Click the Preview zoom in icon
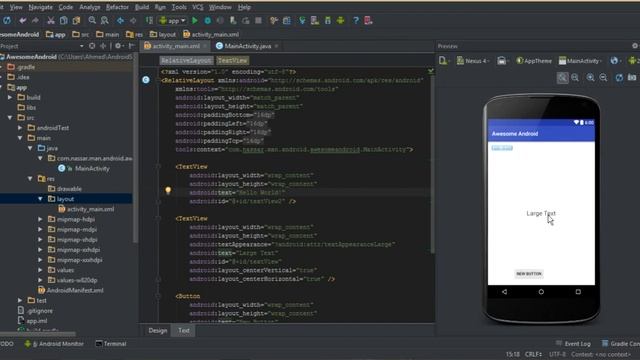 coord(591,78)
